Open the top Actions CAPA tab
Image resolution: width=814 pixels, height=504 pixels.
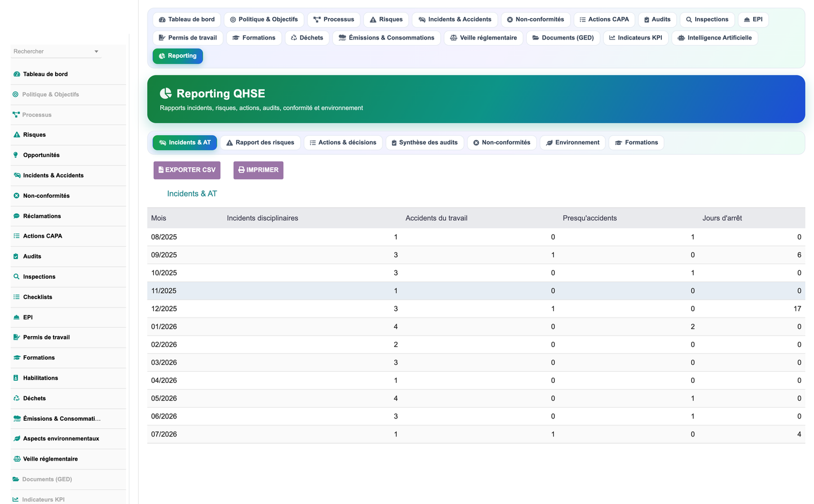pyautogui.click(x=604, y=20)
